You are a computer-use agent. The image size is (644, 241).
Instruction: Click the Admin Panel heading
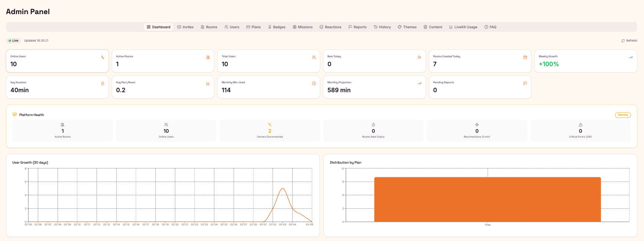pyautogui.click(x=28, y=12)
